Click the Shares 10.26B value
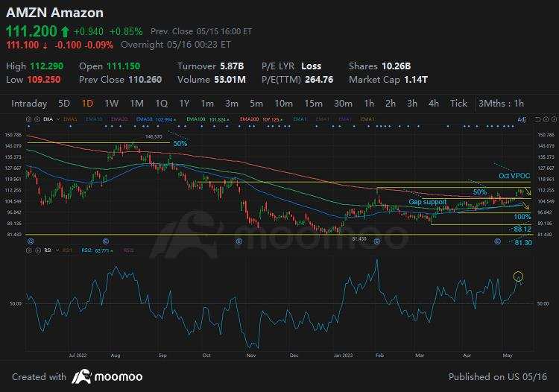This screenshot has height=392, width=559. pos(396,66)
